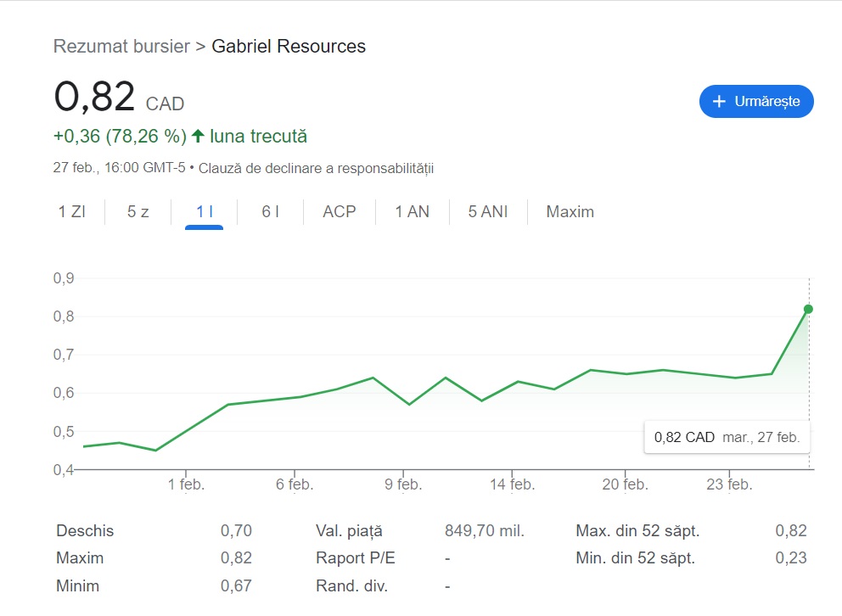The image size is (842, 616).
Task: Click the Max. din 52 săpt. label
Action: (x=637, y=531)
